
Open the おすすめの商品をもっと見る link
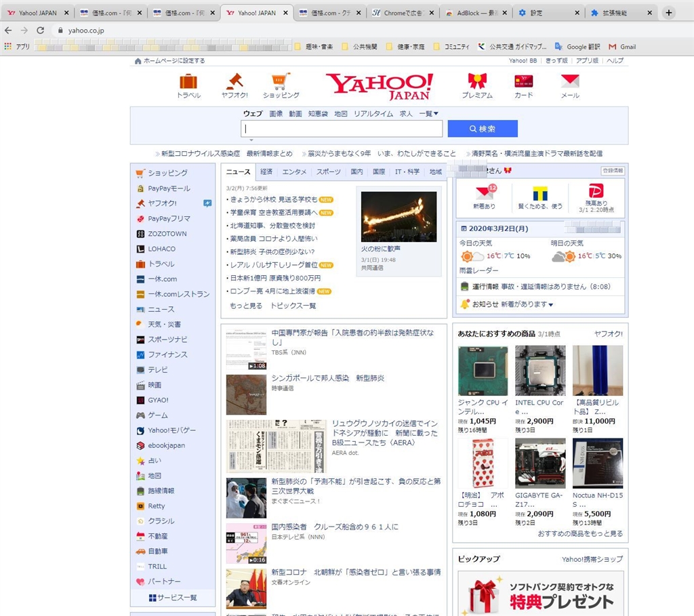pos(580,534)
